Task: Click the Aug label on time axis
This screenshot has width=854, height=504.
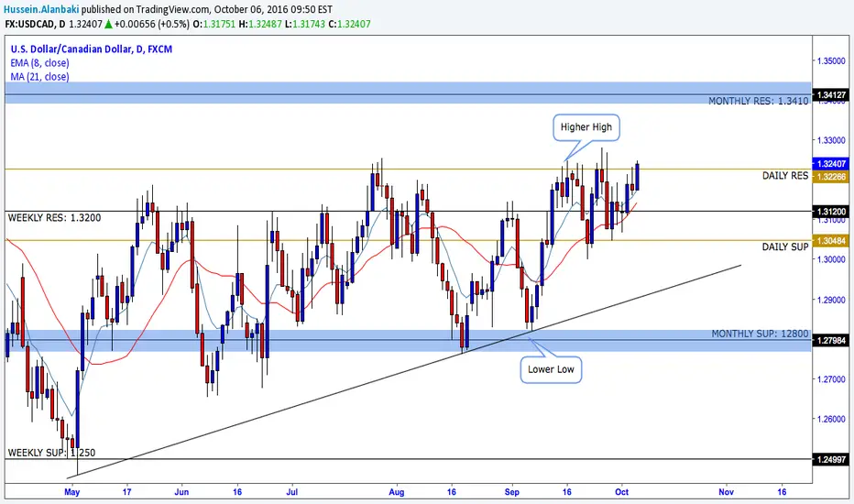Action: click(397, 492)
